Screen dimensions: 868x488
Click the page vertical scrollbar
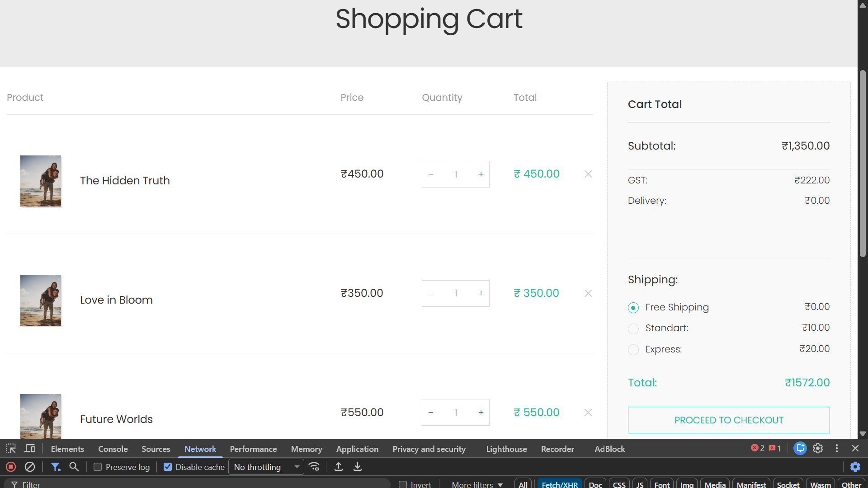863,163
